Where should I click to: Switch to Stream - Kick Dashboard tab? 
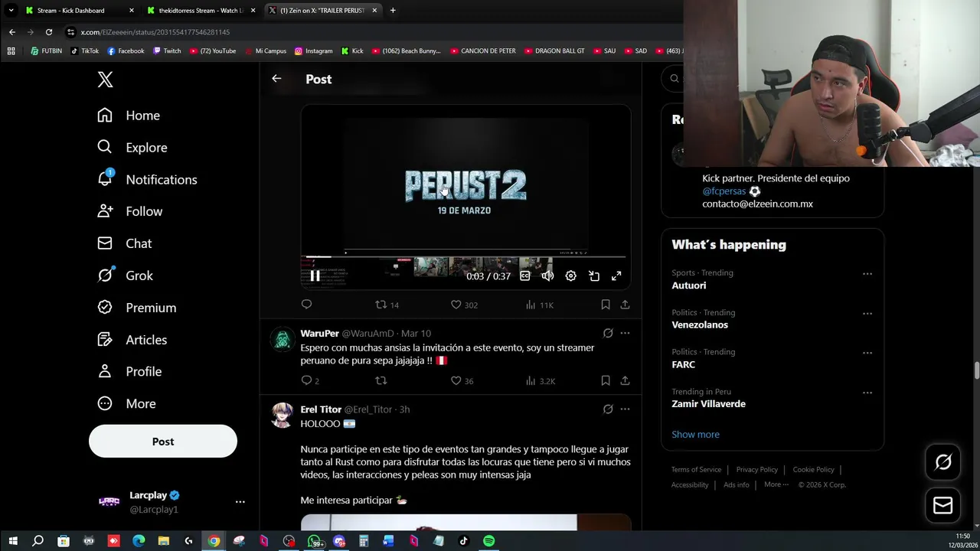[x=80, y=11]
